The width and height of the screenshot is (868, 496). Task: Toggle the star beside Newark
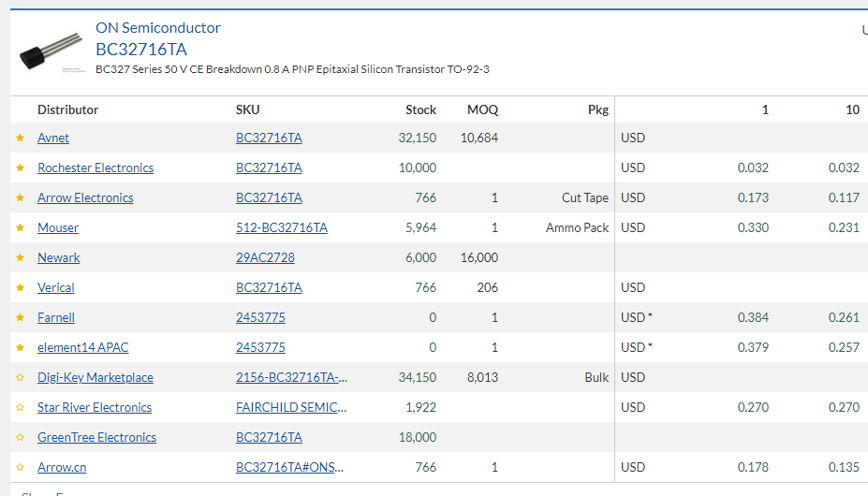click(x=21, y=257)
